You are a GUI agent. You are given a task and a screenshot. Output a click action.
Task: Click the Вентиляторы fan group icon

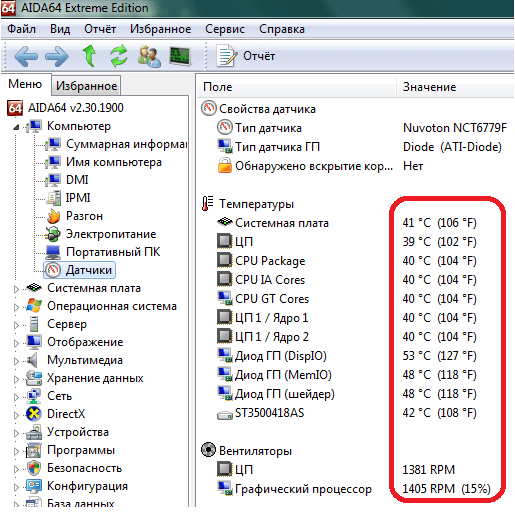(x=209, y=450)
